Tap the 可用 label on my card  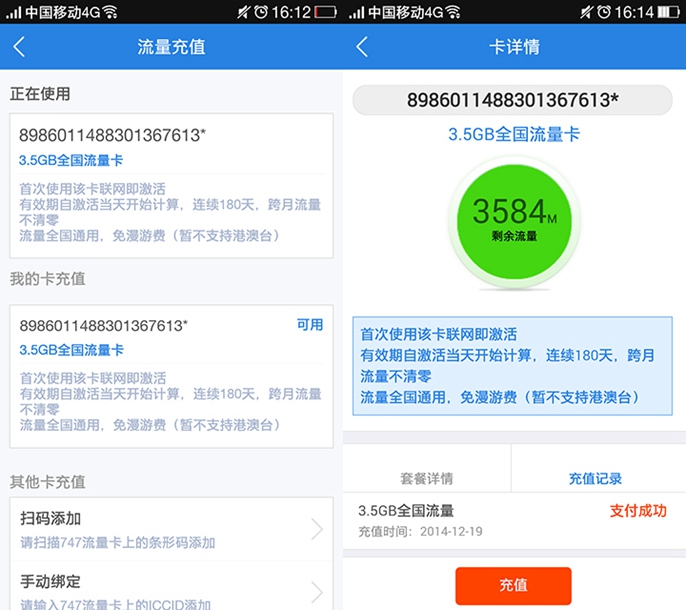pyautogui.click(x=310, y=324)
